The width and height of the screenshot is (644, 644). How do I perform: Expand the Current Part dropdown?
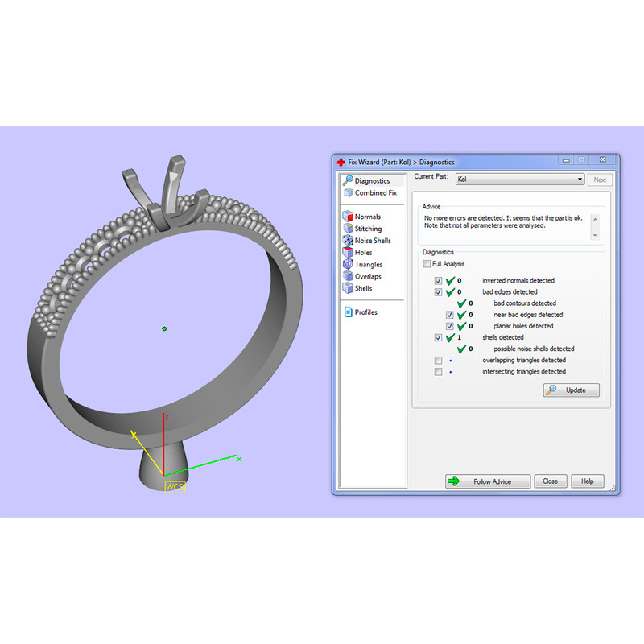(x=580, y=180)
